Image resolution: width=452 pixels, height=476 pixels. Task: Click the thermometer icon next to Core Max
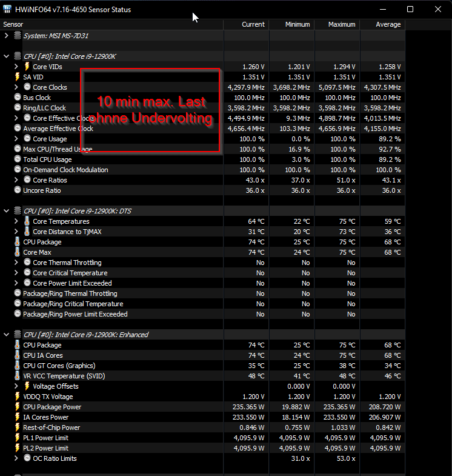point(18,252)
